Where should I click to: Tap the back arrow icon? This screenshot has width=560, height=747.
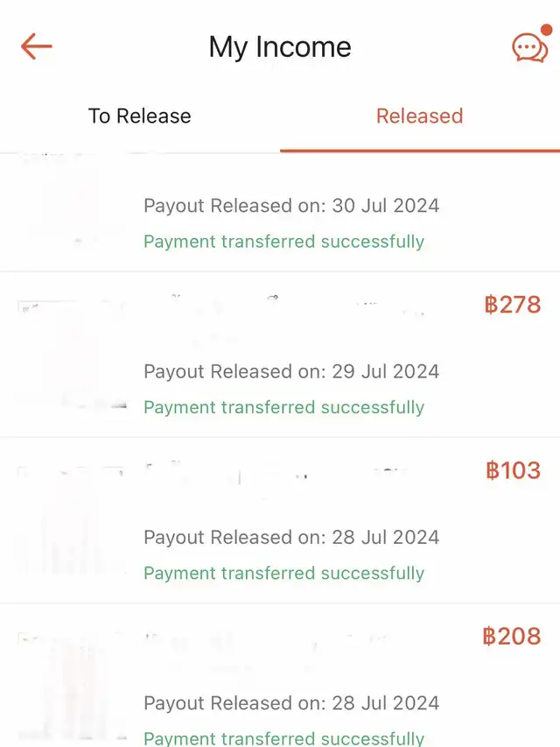37,46
